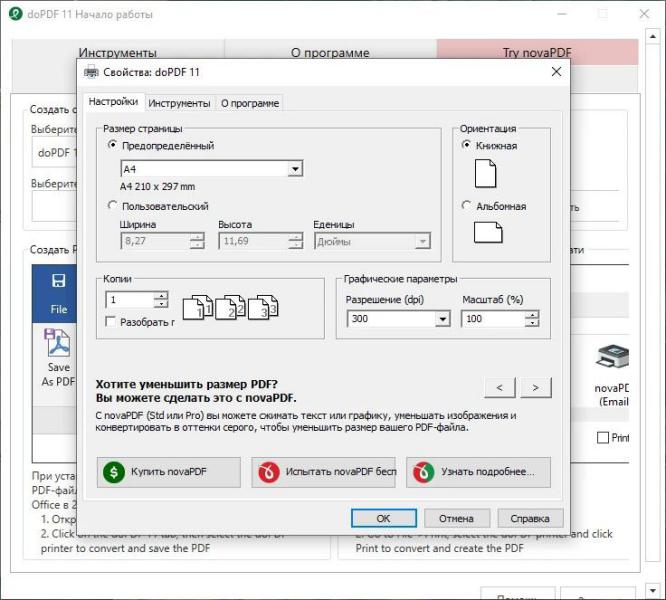Open Инструменты tab in main window
The width and height of the screenshot is (666, 600).
click(x=118, y=52)
